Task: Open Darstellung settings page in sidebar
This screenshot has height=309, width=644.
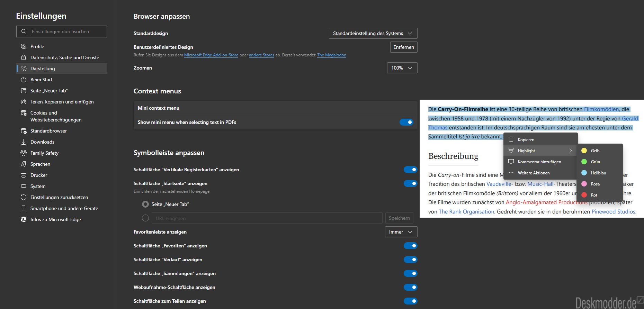Action: [62, 69]
